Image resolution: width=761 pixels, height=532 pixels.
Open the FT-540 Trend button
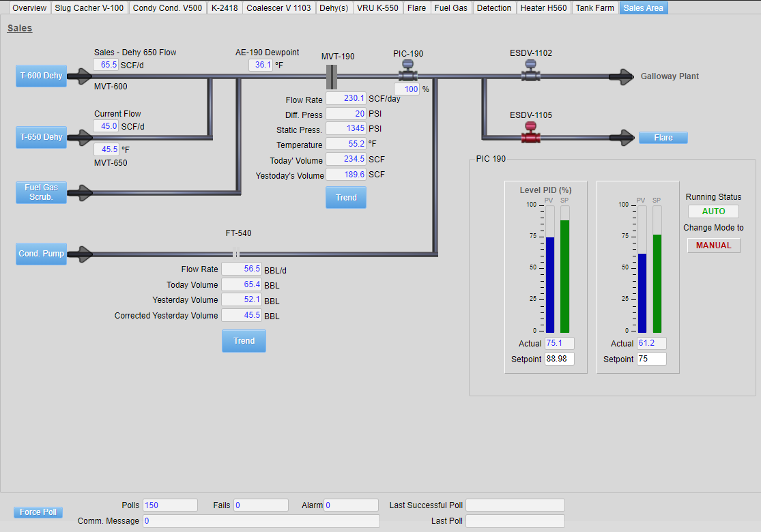coord(244,341)
